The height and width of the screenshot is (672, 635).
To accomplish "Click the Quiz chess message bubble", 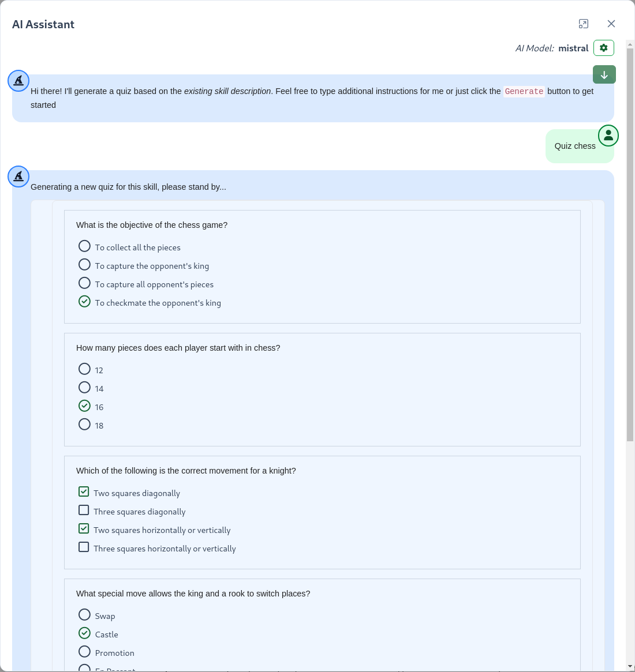I will pos(574,146).
